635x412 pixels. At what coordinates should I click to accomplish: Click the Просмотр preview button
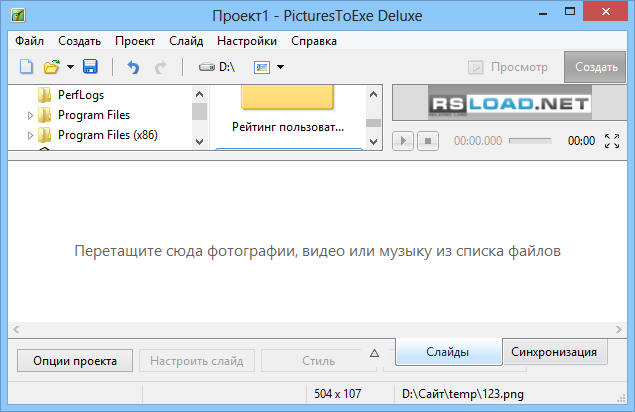click(x=508, y=67)
